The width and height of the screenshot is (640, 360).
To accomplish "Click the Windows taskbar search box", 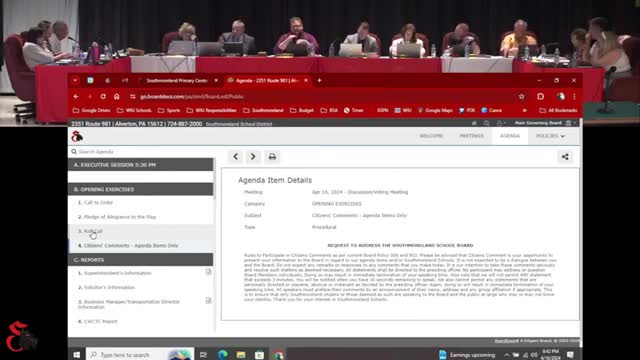I will pos(141,355).
